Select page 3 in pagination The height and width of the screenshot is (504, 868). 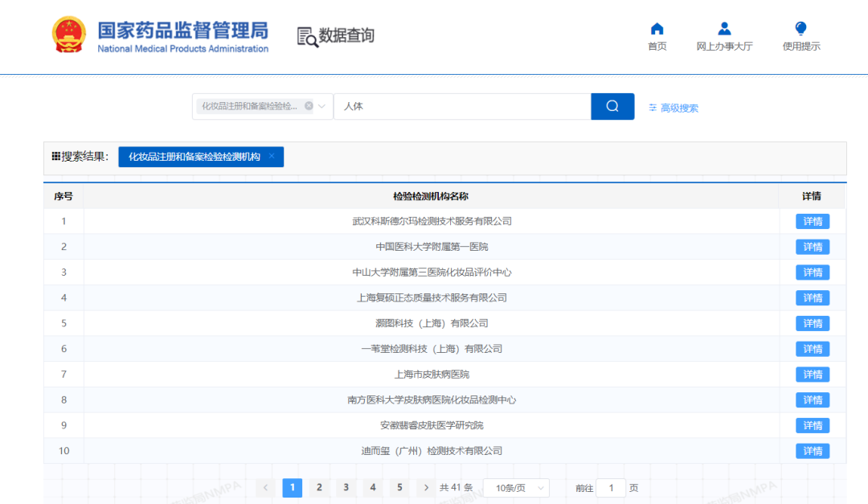click(346, 488)
